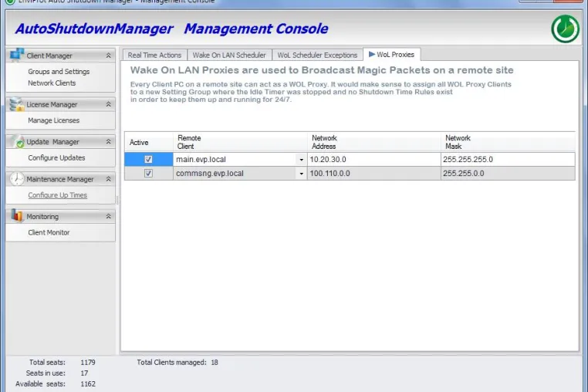Viewport: 588px width, 392px height.
Task: Collapse the Maintenance Manager section
Action: [108, 179]
